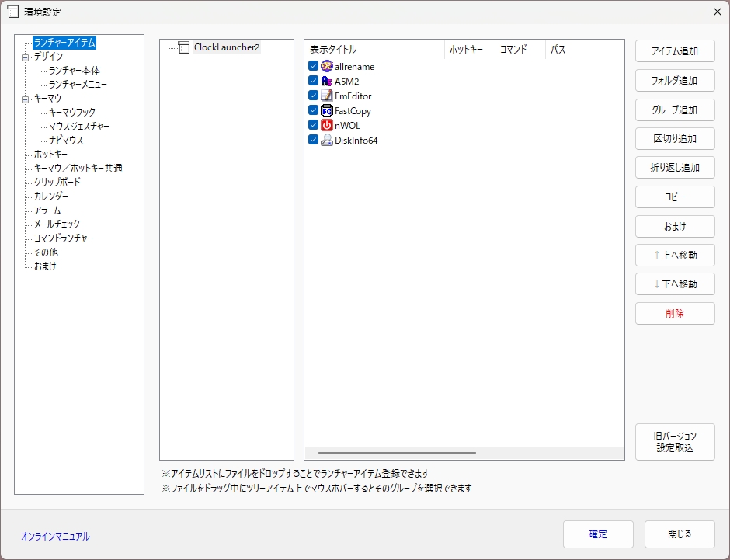Select ランチャーアイテム in settings tree
The height and width of the screenshot is (560, 730).
pos(64,43)
